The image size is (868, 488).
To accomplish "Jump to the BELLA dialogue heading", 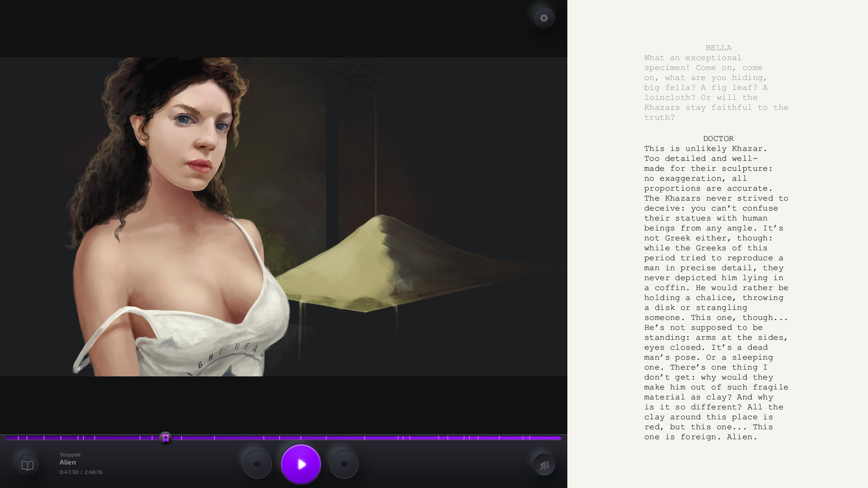I will click(x=718, y=47).
